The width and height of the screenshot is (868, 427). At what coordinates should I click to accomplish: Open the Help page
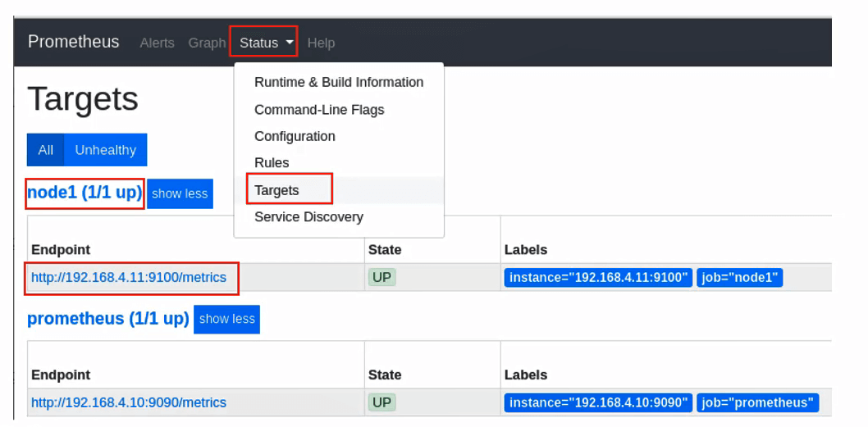pyautogui.click(x=321, y=43)
